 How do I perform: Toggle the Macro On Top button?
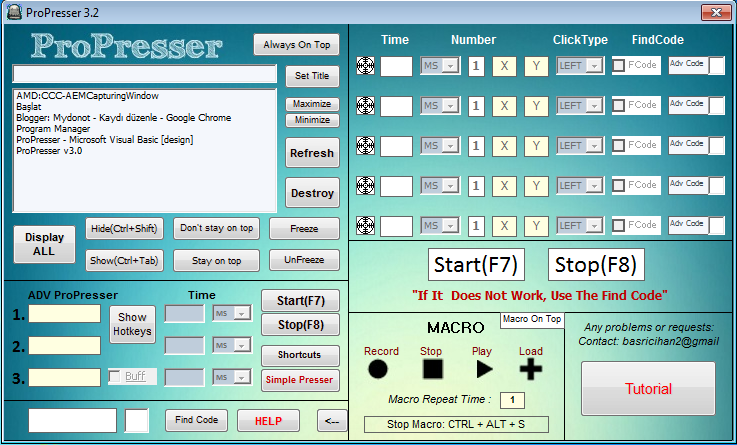(x=532, y=320)
